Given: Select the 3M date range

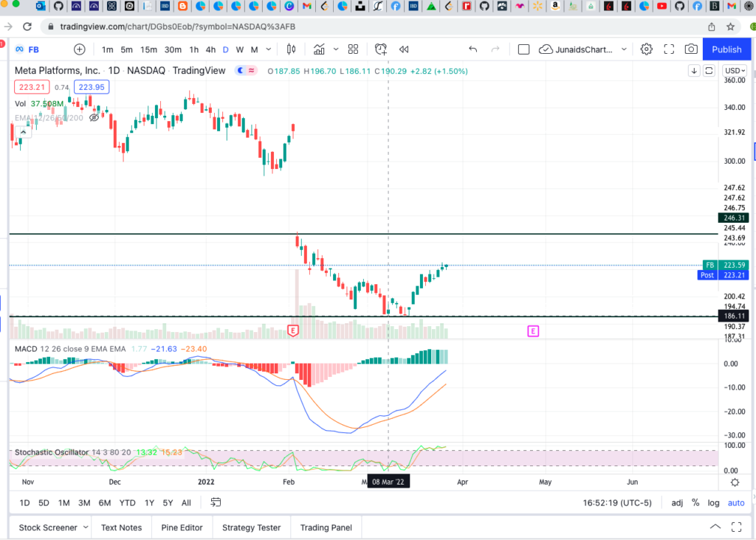Looking at the screenshot, I should pos(84,502).
